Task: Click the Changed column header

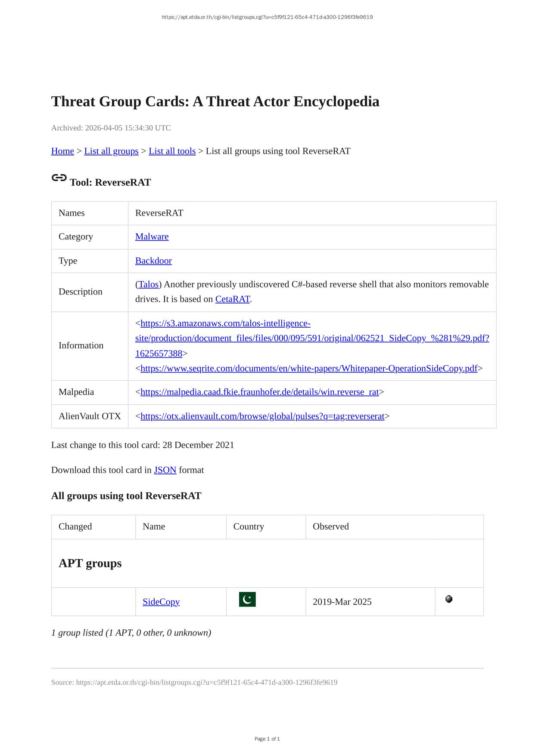Action: click(x=75, y=527)
